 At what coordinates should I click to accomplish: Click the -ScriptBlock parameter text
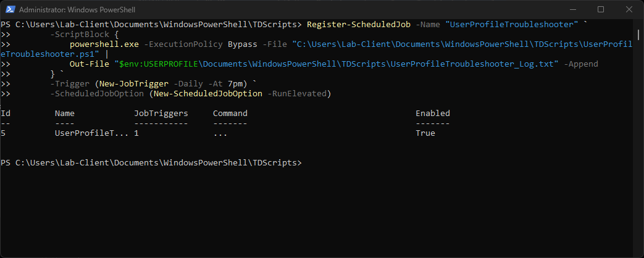pos(80,35)
